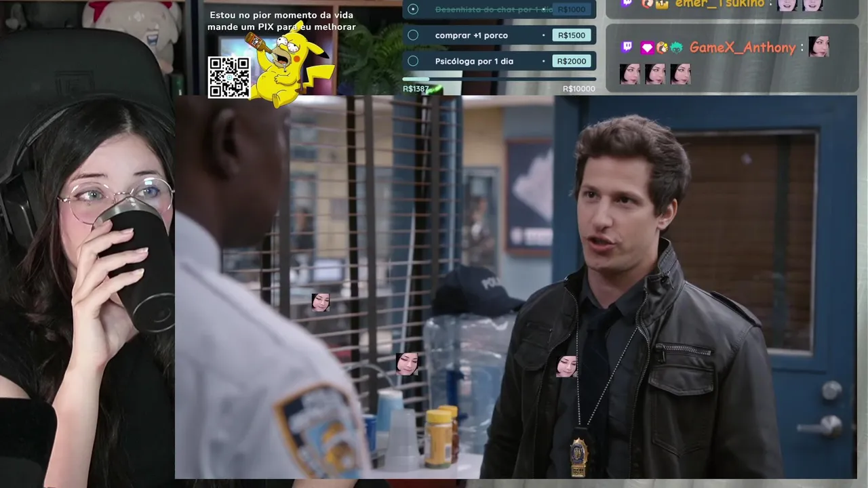Click the Twitch icon beside emer_Tsukino
This screenshot has width=868, height=488.
pos(627,3)
